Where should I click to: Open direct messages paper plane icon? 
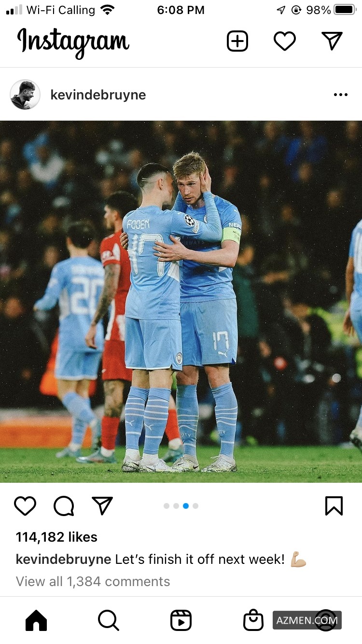click(x=332, y=41)
